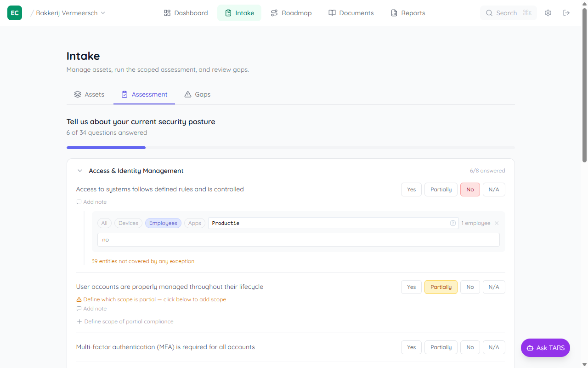Remove the Productie exception with X icon

click(497, 223)
